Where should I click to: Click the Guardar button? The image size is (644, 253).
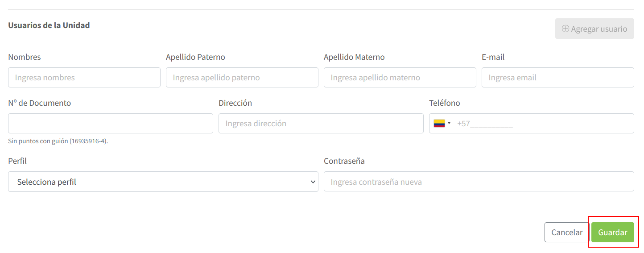tap(613, 232)
